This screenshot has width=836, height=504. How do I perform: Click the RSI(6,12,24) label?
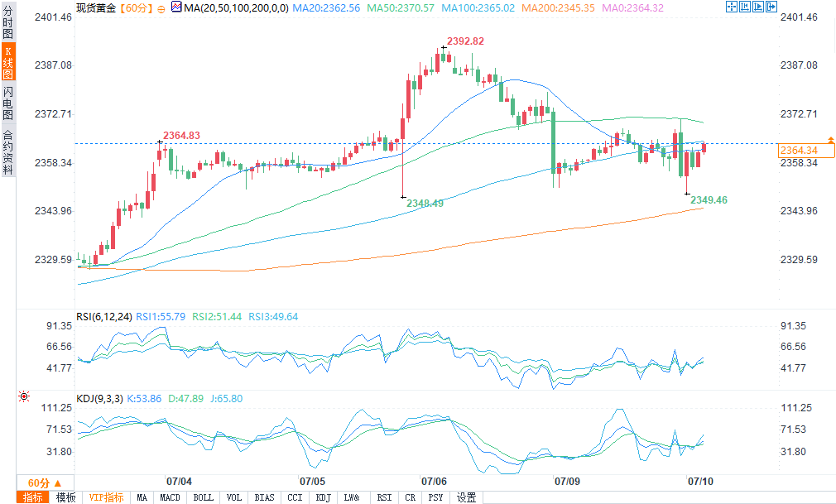tap(104, 317)
